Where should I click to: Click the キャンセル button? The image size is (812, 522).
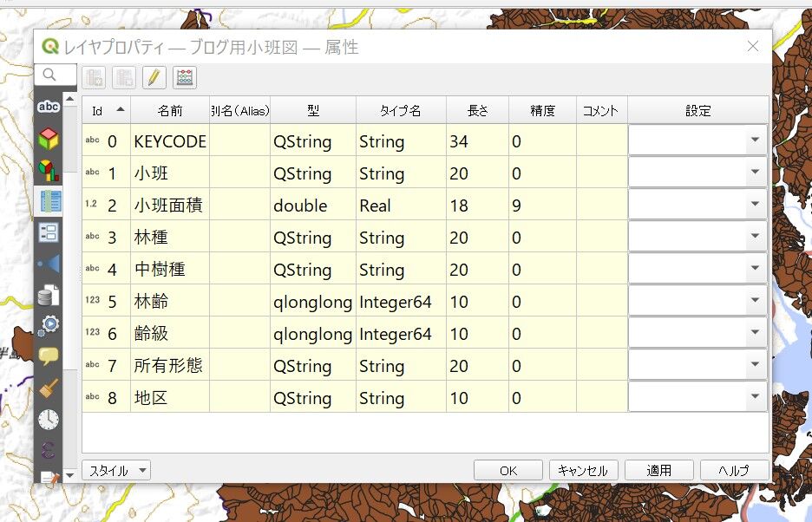click(x=584, y=470)
